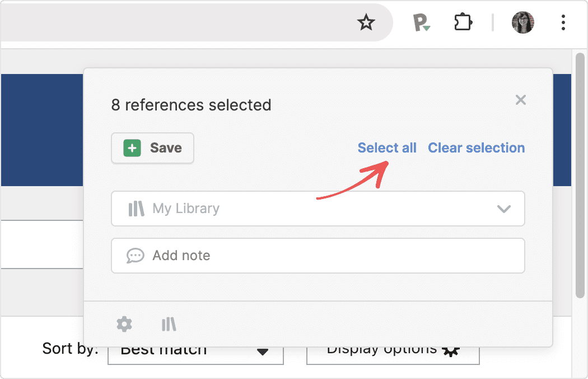
Task: Click the bookmark star in the address bar
Action: point(366,22)
